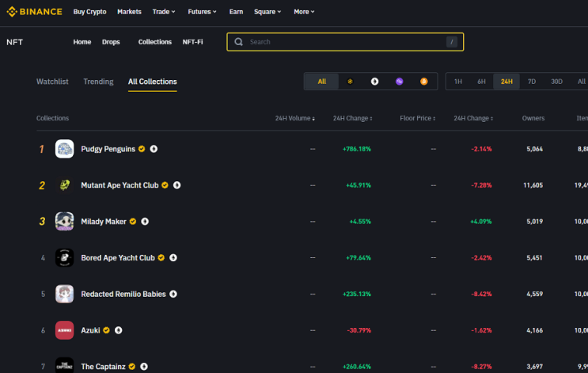
Task: Expand the More menu
Action: (x=304, y=12)
